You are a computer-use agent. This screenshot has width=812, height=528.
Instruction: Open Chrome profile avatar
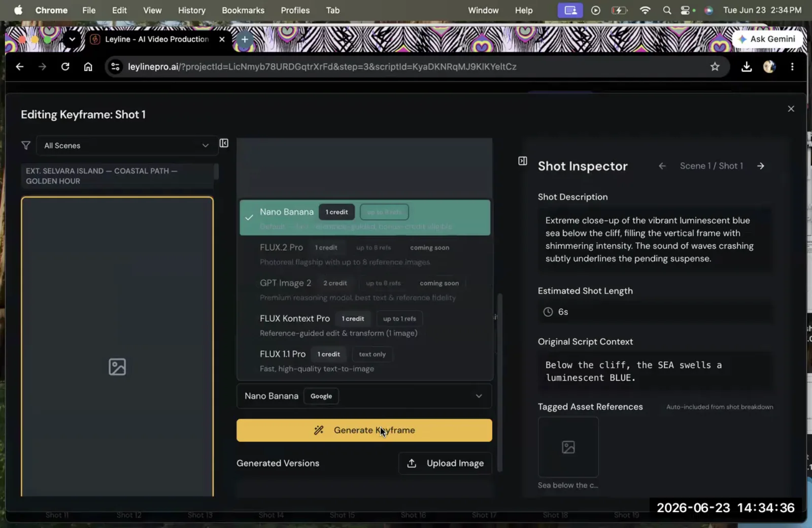click(769, 67)
